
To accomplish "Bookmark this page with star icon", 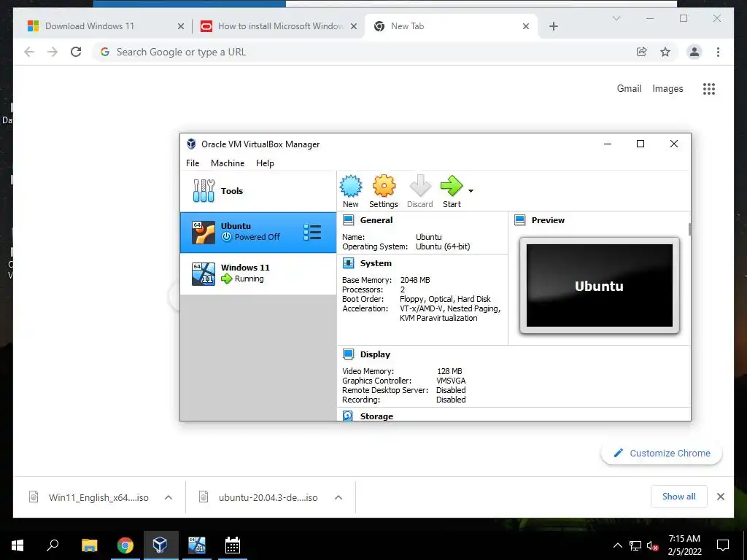I will pos(665,52).
